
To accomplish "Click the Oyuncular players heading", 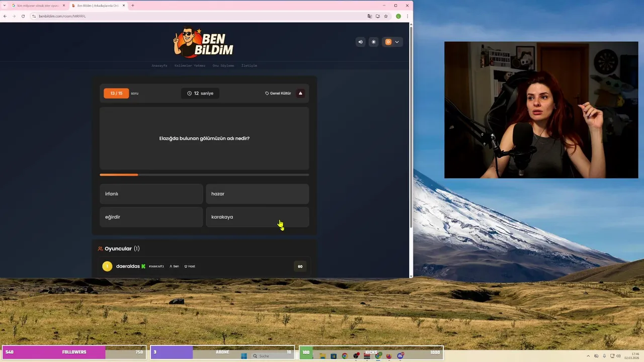I will (x=119, y=249).
